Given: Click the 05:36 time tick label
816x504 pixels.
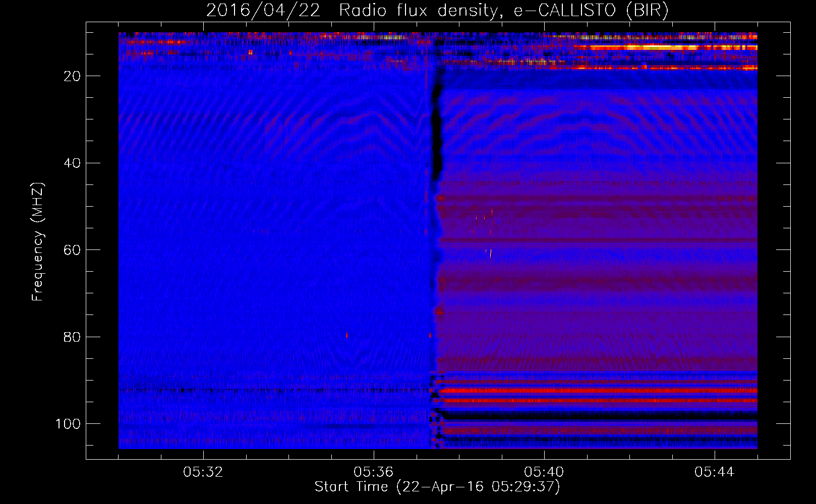Looking at the screenshot, I should pyautogui.click(x=374, y=472).
